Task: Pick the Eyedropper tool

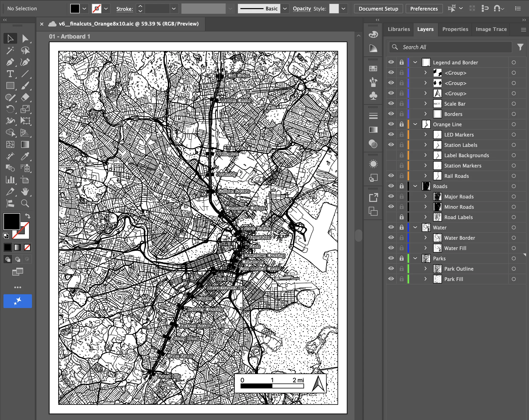Action: [x=25, y=156]
